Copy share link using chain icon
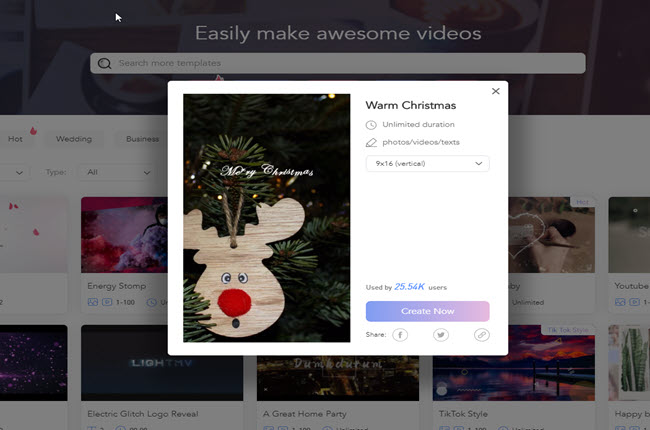This screenshot has width=650, height=430. [481, 335]
